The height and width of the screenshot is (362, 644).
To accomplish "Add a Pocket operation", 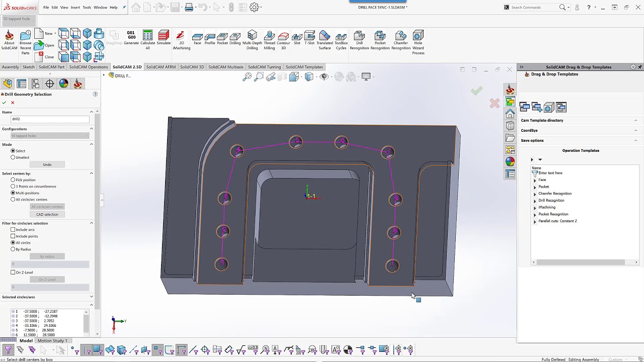I will (x=222, y=39).
